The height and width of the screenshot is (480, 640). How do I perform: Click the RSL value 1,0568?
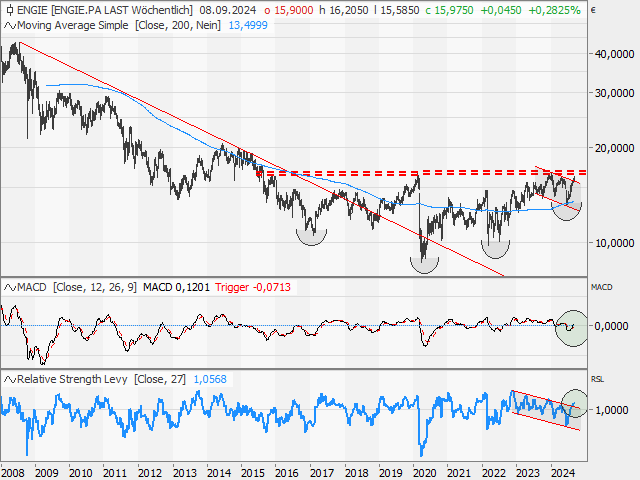(x=210, y=379)
